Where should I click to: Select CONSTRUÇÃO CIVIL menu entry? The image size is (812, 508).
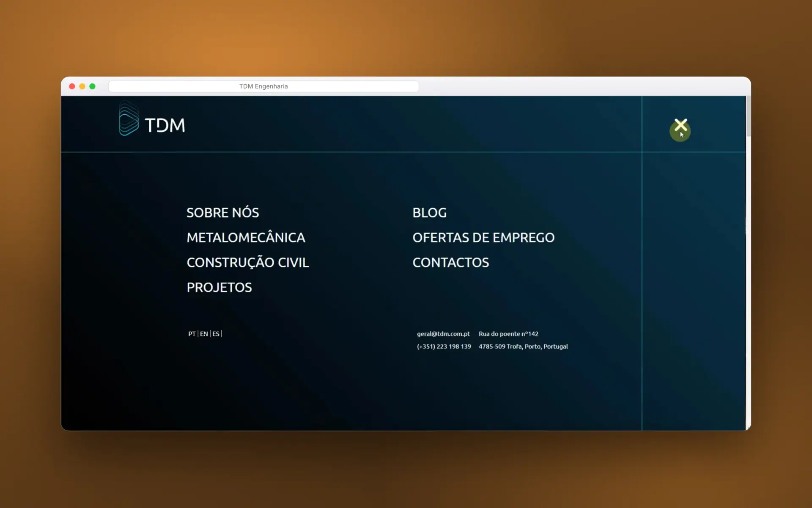tap(248, 262)
